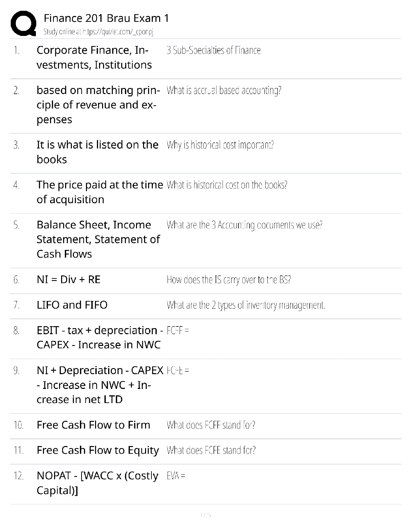Select the NOPAT - WACC formula

click(x=97, y=483)
